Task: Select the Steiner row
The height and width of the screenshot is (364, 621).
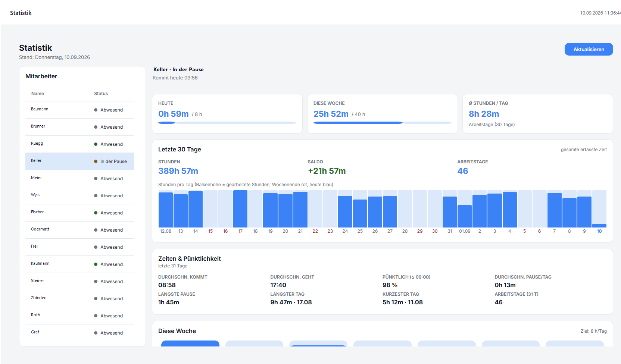Action: point(80,282)
